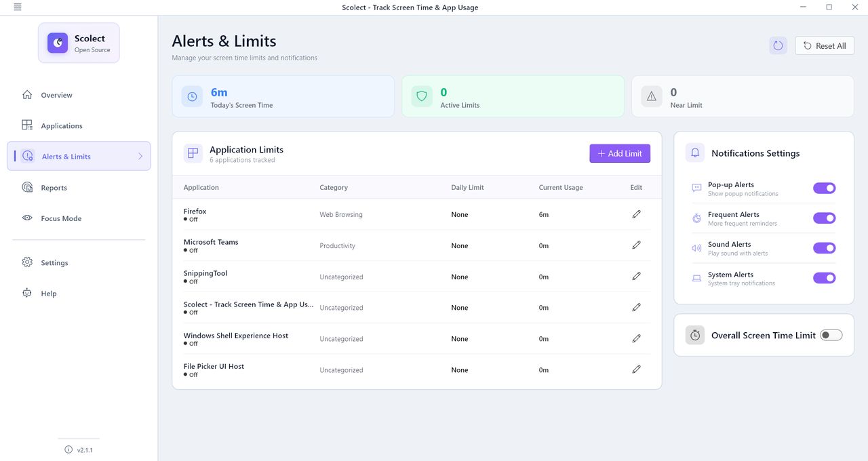Click the 6m Today's Screen Time value
This screenshot has height=461, width=868.
pos(219,92)
